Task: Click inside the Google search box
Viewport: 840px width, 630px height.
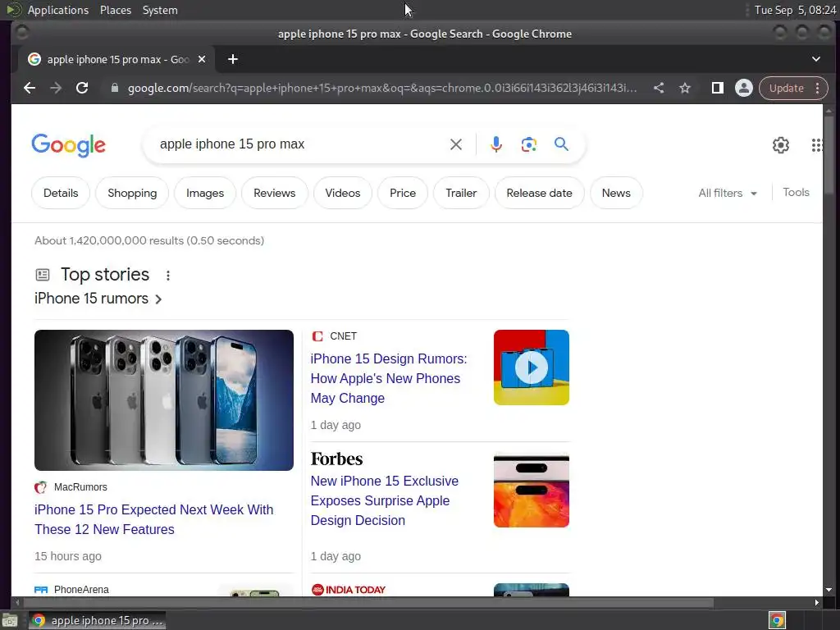Action: pyautogui.click(x=300, y=144)
